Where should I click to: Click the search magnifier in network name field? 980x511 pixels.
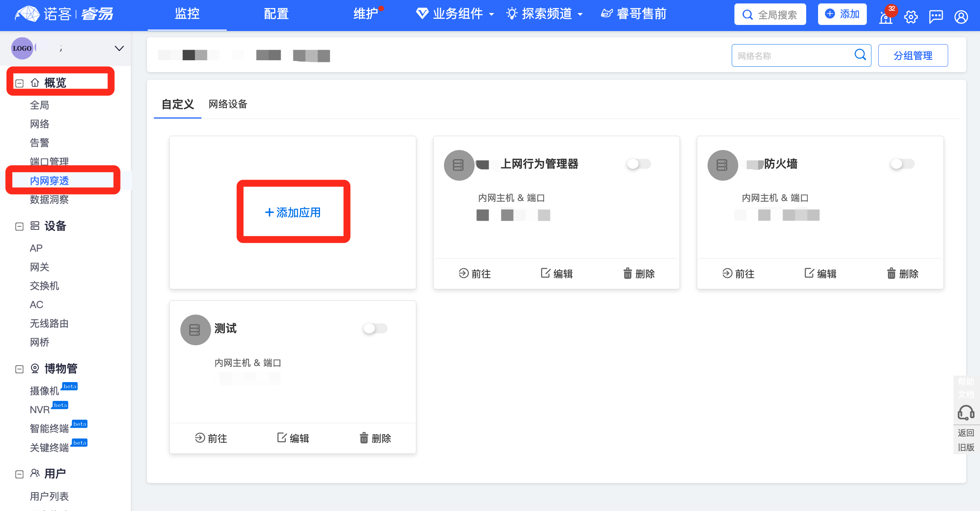pos(860,55)
